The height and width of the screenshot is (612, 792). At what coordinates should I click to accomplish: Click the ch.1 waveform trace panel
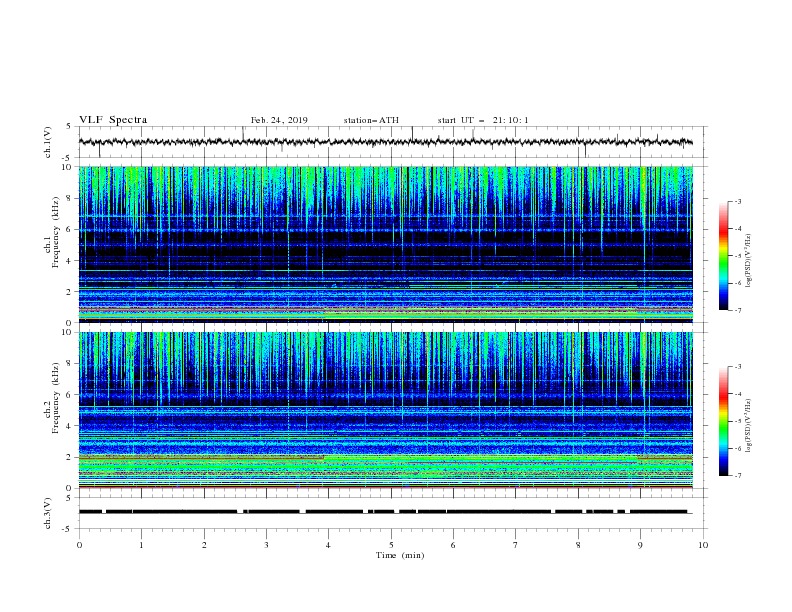(393, 142)
